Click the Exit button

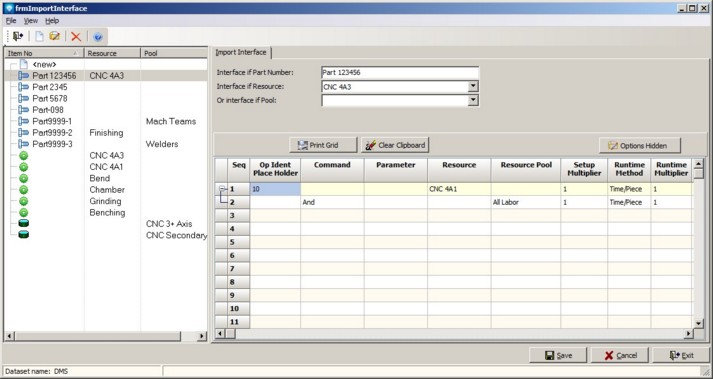tap(681, 355)
